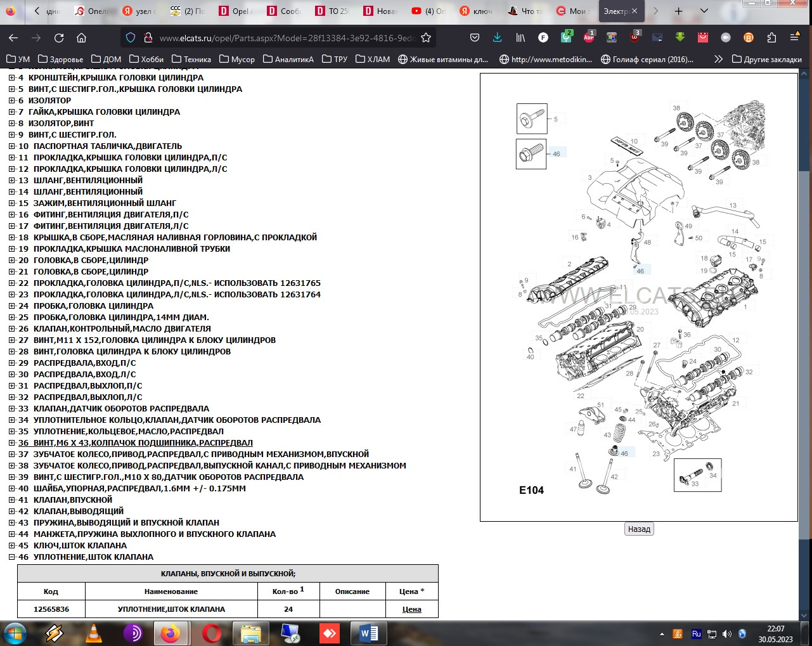Open the 'ХЛАМ' bookmarks folder
Screen dimensions: 812x646
pyautogui.click(x=373, y=59)
